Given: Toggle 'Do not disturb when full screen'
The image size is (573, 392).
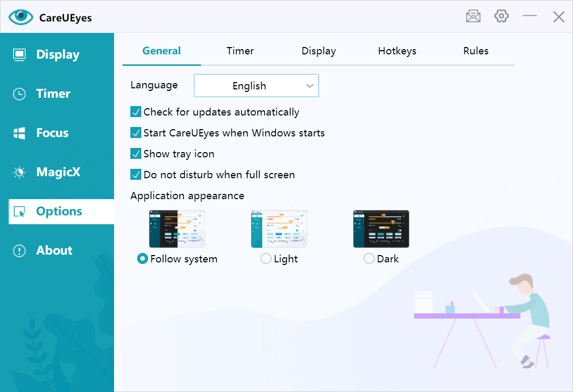Looking at the screenshot, I should coord(136,175).
